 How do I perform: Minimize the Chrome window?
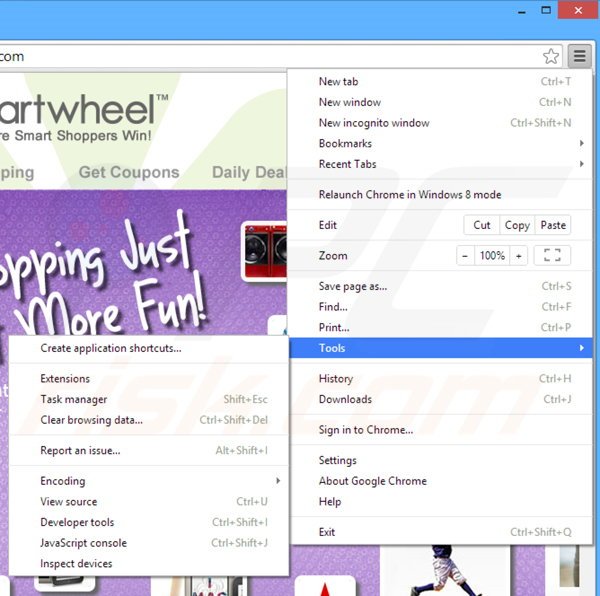coord(522,11)
